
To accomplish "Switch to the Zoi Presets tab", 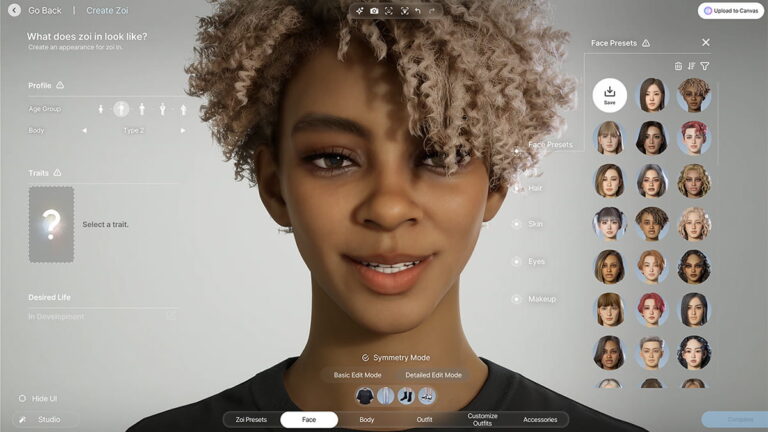I will [x=251, y=420].
